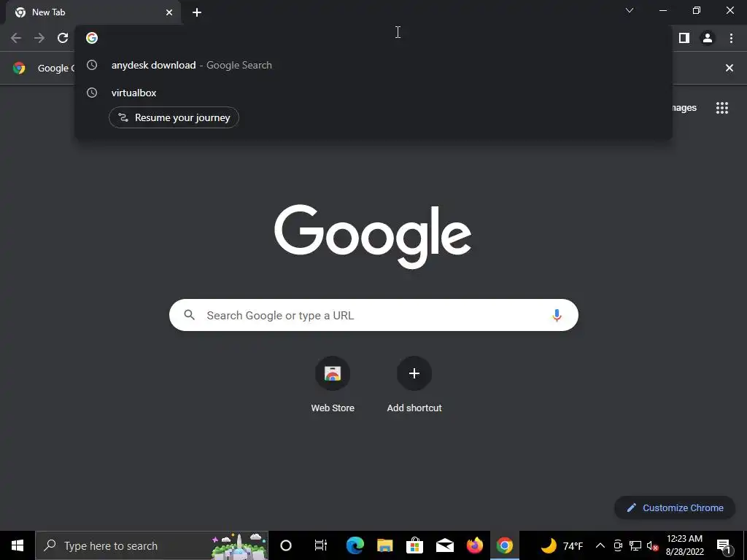Reload the page with the refresh icon
The width and height of the screenshot is (747, 560).
(x=63, y=38)
